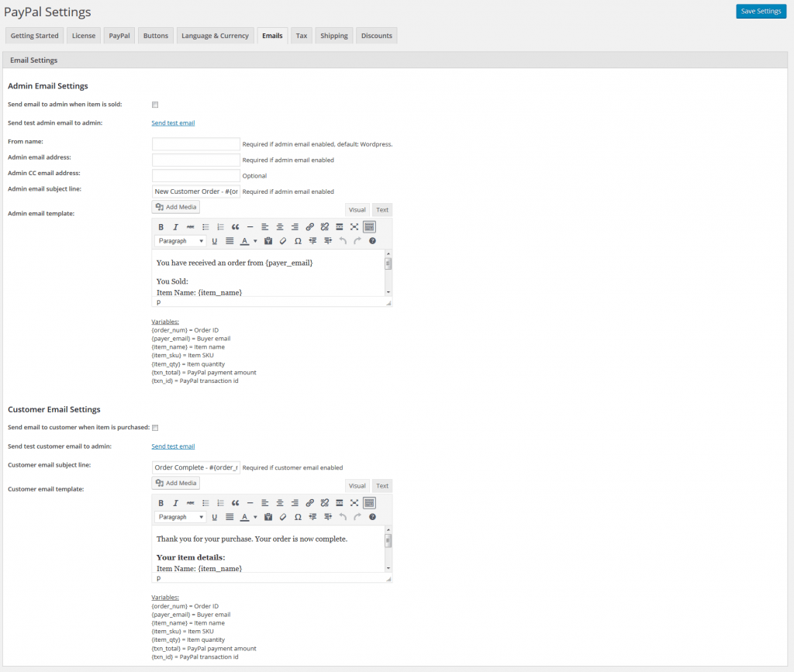Image resolution: width=794 pixels, height=672 pixels.
Task: Click Bold icon in admin email editor
Action: [x=161, y=227]
